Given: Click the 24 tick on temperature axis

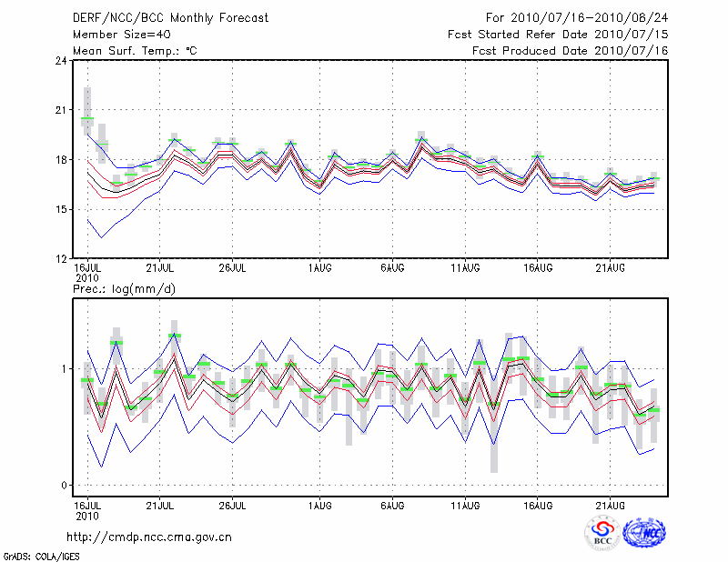Looking at the screenshot, I should (60, 61).
